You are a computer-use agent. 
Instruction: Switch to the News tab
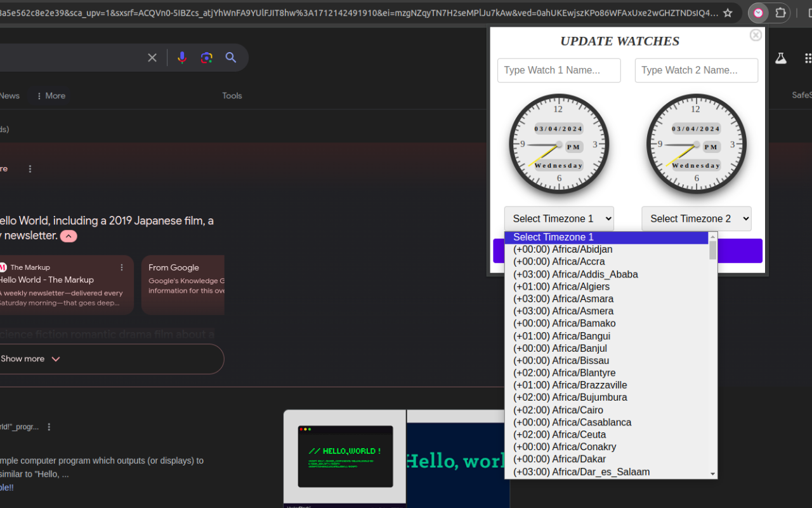(8, 95)
